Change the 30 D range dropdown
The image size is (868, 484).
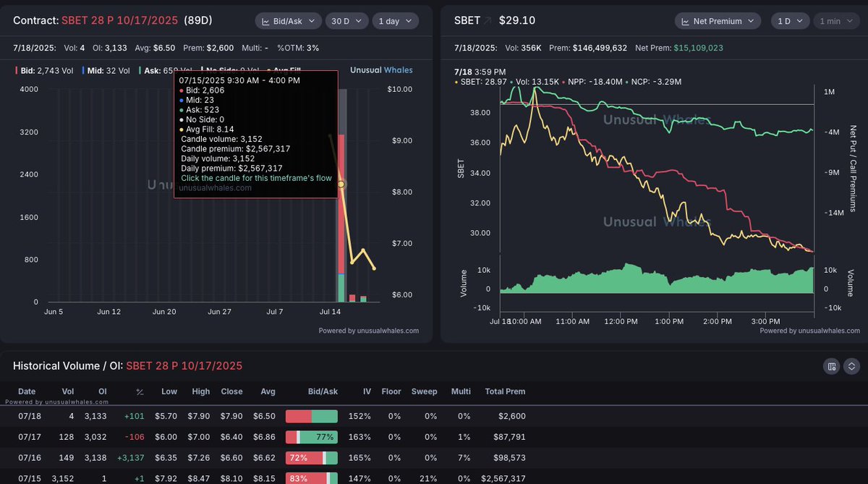coord(346,21)
